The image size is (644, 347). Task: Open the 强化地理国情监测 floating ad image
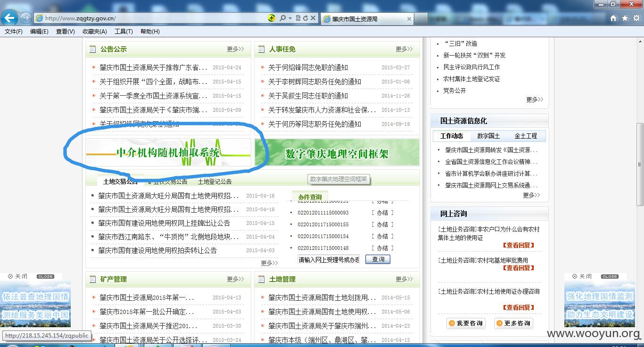[x=600, y=304]
